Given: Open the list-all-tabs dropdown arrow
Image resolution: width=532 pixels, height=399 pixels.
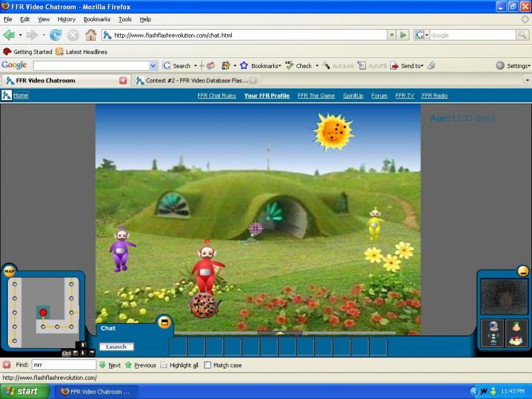Looking at the screenshot, I should click(x=527, y=80).
